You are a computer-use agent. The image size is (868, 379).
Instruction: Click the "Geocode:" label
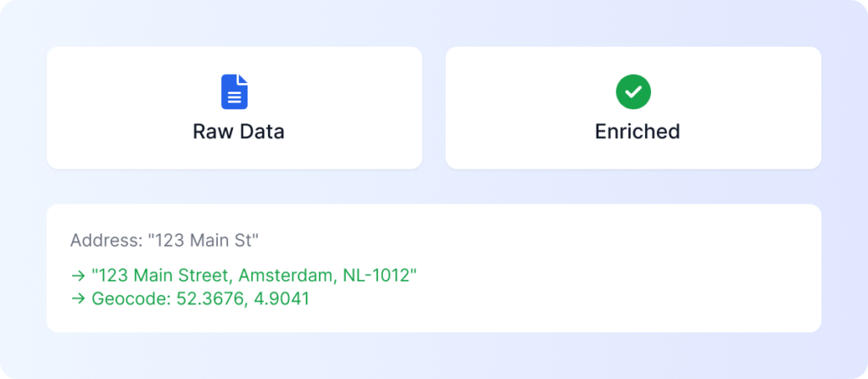coord(131,298)
